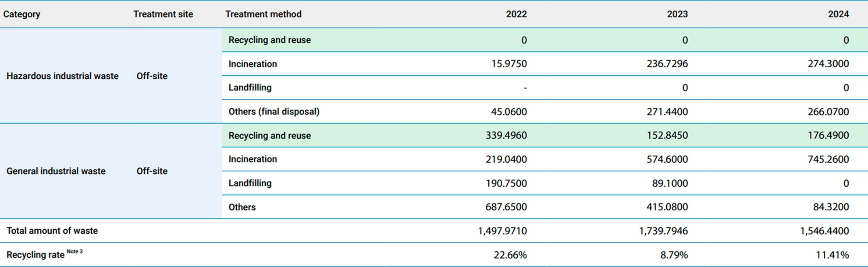
Task: Open the Note 3 superscript reference
Action: pos(75,251)
